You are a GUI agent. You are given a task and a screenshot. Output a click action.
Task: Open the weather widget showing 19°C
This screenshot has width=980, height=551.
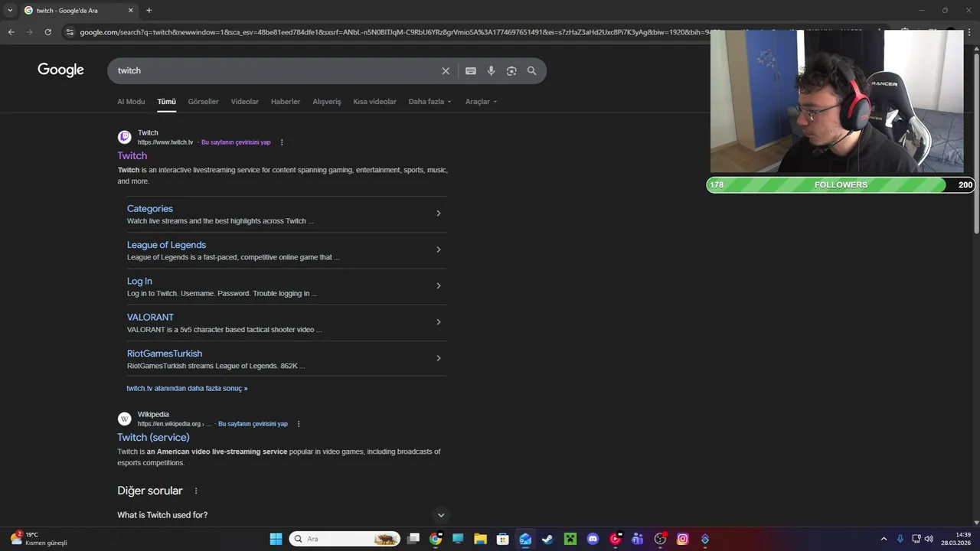click(38, 539)
